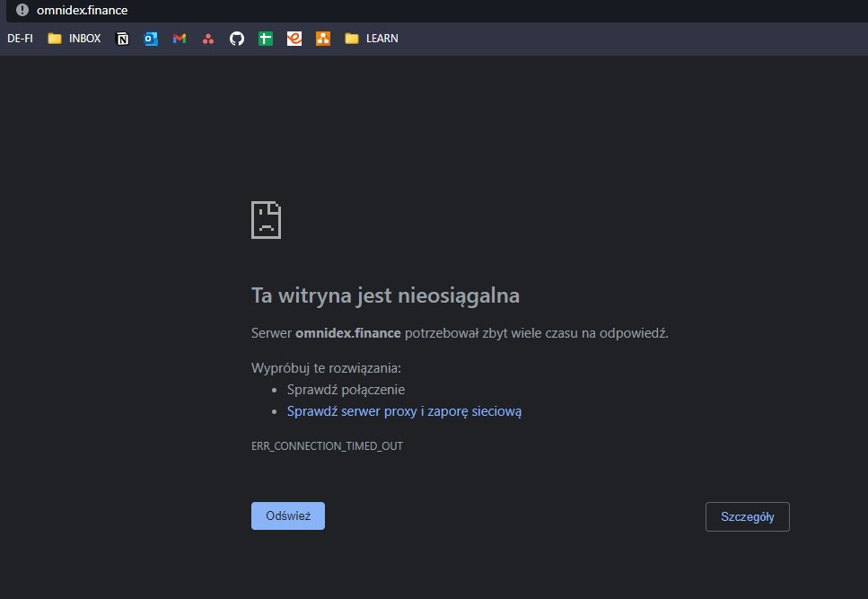This screenshot has height=599, width=868.
Task: Open the DE-FI bookmark folder
Action: (20, 39)
